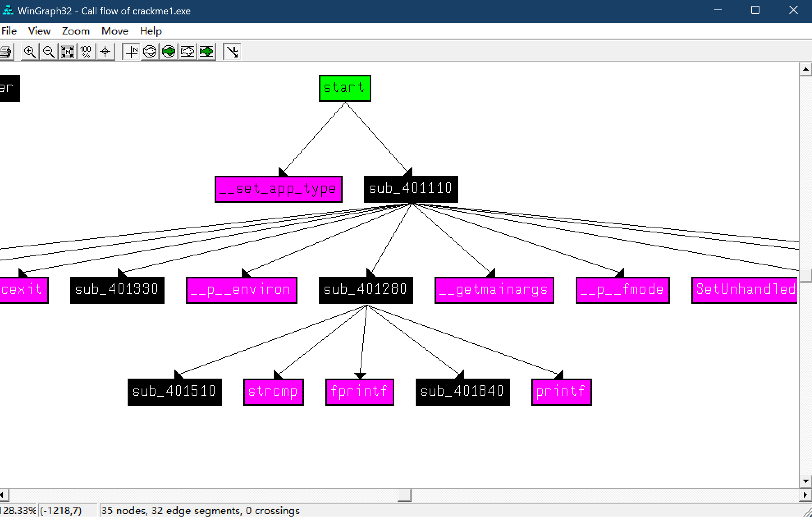Click the vertical scrollbar thumb
The image size is (812, 517).
[806, 276]
